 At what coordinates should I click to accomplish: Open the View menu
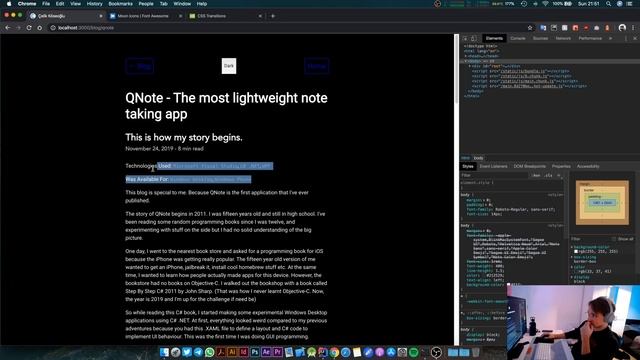pos(76,4)
